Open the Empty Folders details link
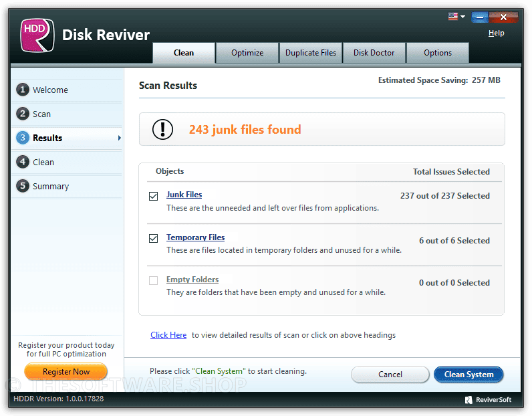The image size is (532, 416). coord(192,280)
